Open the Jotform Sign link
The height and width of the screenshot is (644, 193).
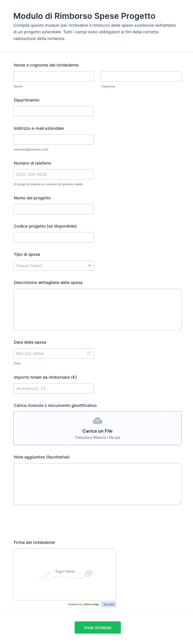[x=91, y=604]
